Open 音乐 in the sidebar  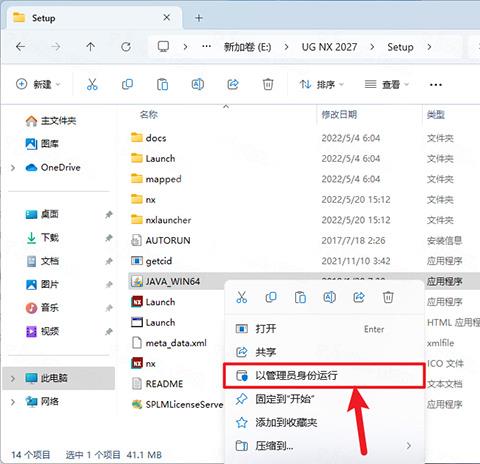(42, 307)
